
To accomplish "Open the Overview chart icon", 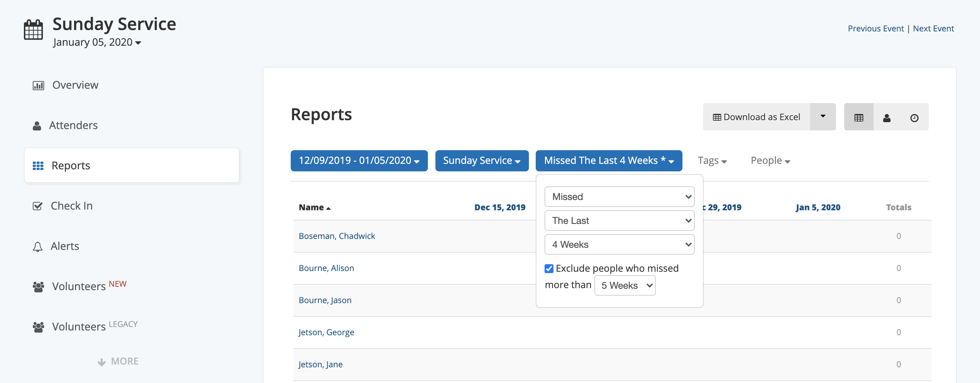I will coord(39,85).
